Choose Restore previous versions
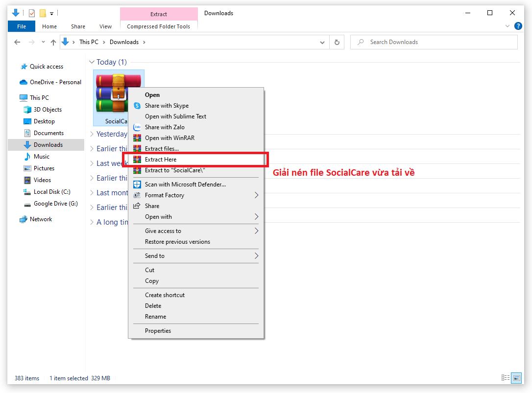The image size is (532, 393). coord(196,242)
